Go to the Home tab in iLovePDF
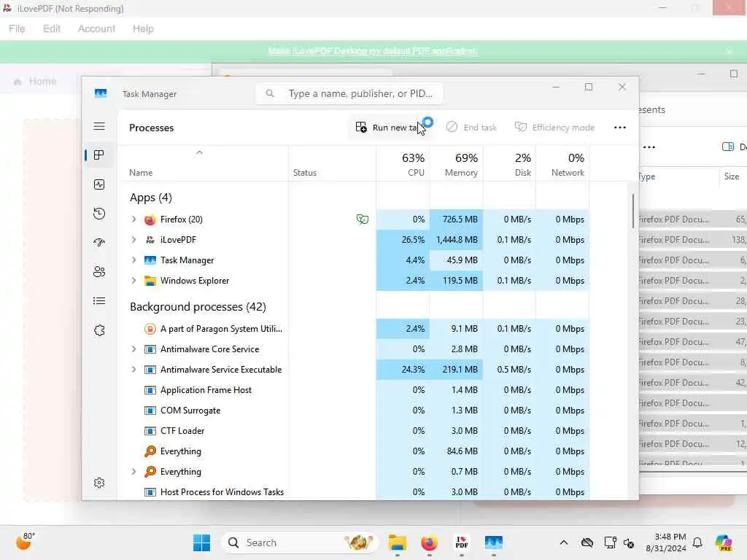 click(x=35, y=82)
